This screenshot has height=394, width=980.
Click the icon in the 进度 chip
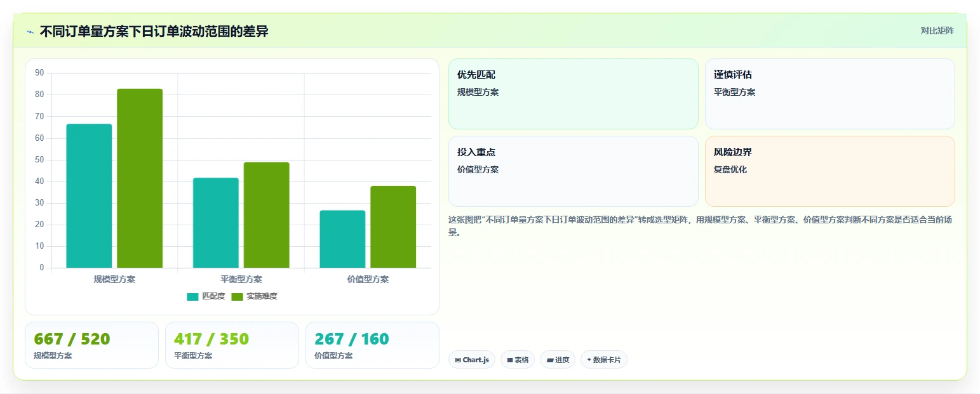pyautogui.click(x=550, y=360)
